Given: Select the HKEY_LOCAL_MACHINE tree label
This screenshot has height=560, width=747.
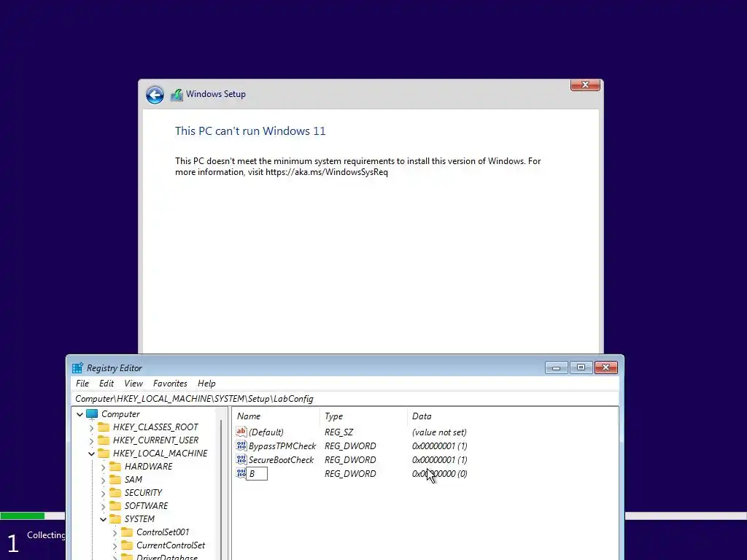Looking at the screenshot, I should click(160, 454).
